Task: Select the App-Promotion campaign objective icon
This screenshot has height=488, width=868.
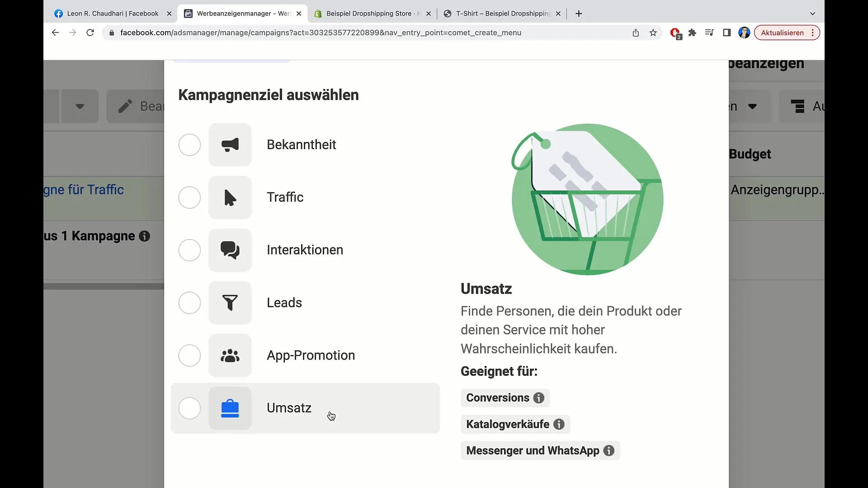Action: pos(230,355)
